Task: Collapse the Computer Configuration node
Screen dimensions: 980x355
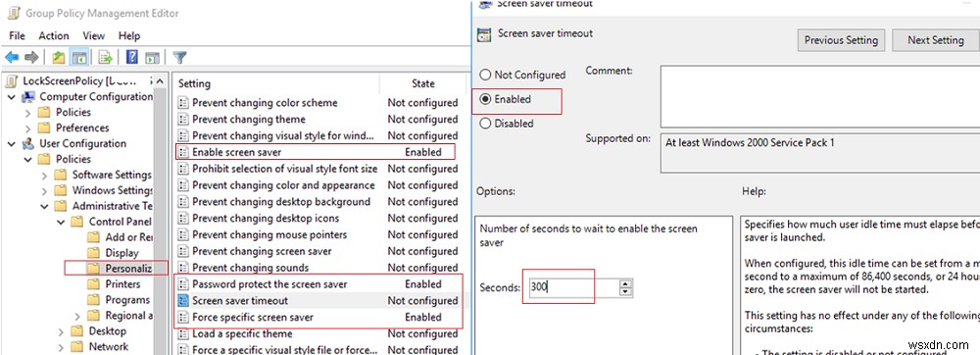Action: pyautogui.click(x=12, y=97)
